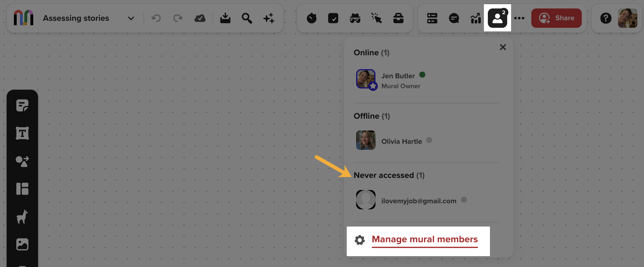Open the more options ellipsis menu

[x=519, y=18]
